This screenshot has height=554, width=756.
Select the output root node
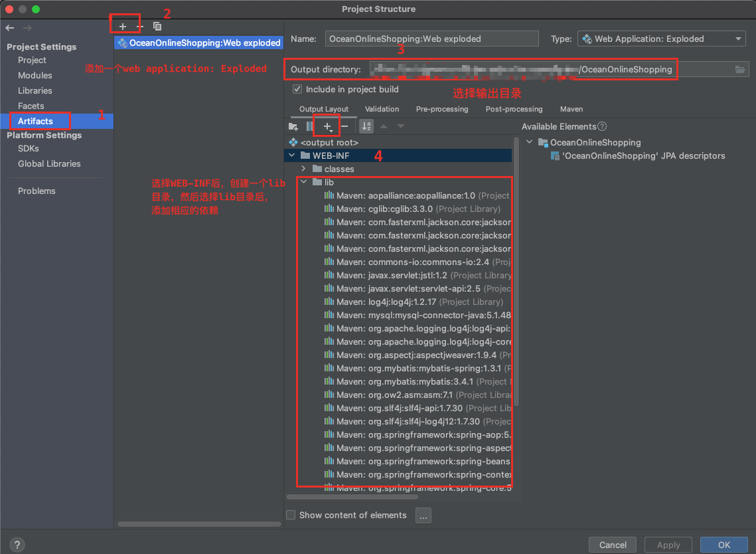click(323, 142)
